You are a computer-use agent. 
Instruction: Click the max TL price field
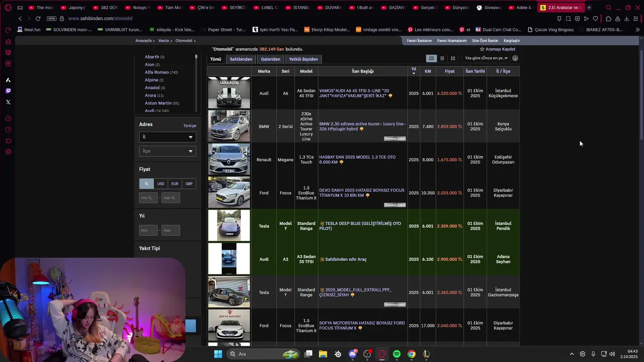pos(171,198)
